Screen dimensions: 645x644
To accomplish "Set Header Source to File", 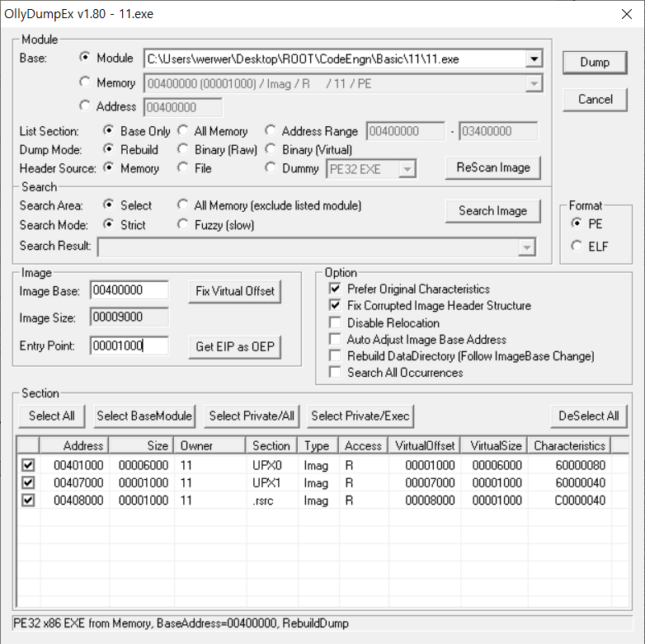I will pos(182,167).
